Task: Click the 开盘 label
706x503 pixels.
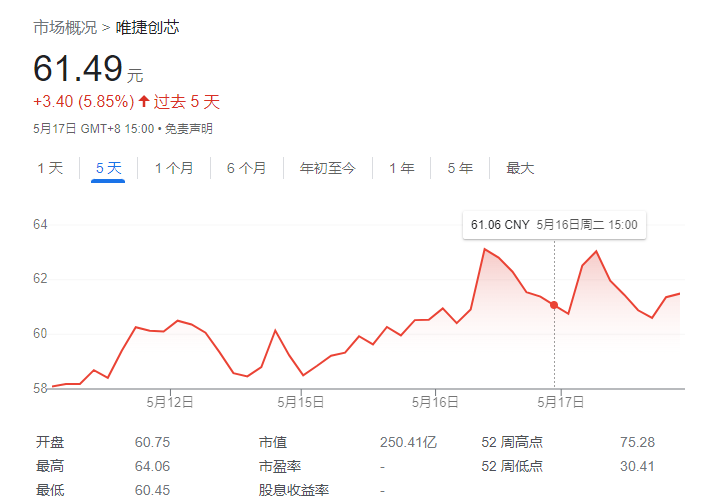Action: click(x=50, y=443)
